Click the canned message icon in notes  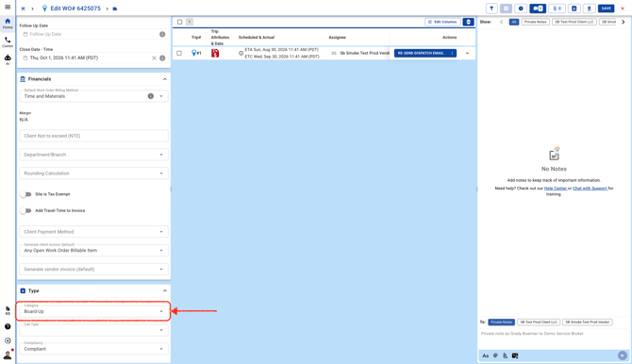[515, 356]
